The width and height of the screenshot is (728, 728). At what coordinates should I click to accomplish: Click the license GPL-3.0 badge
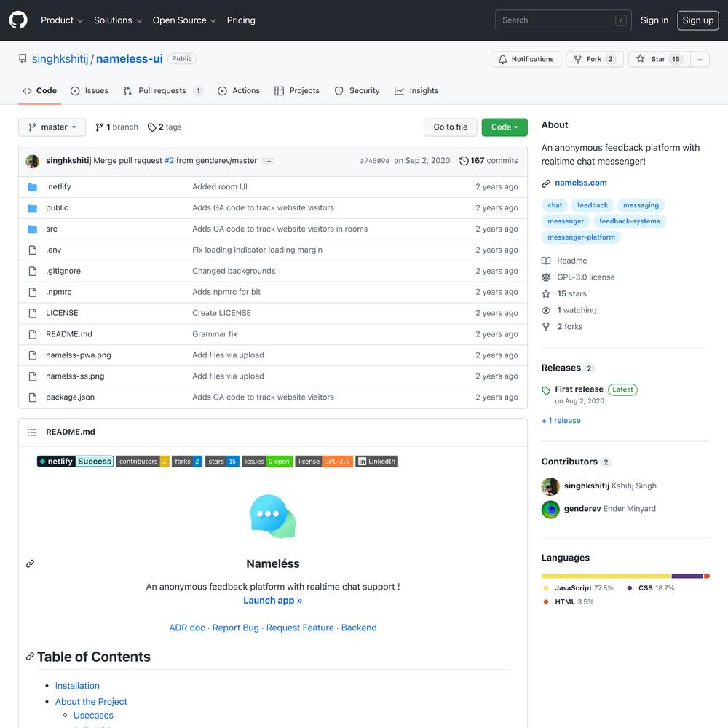click(324, 461)
